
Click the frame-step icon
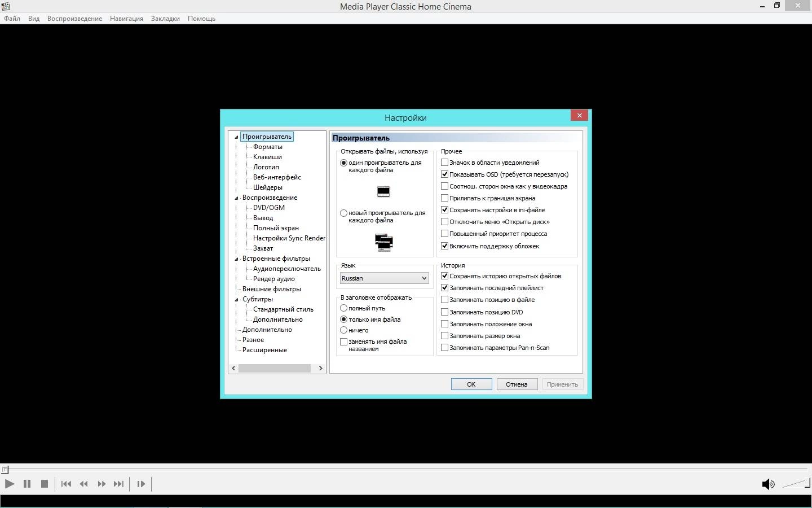tap(141, 484)
